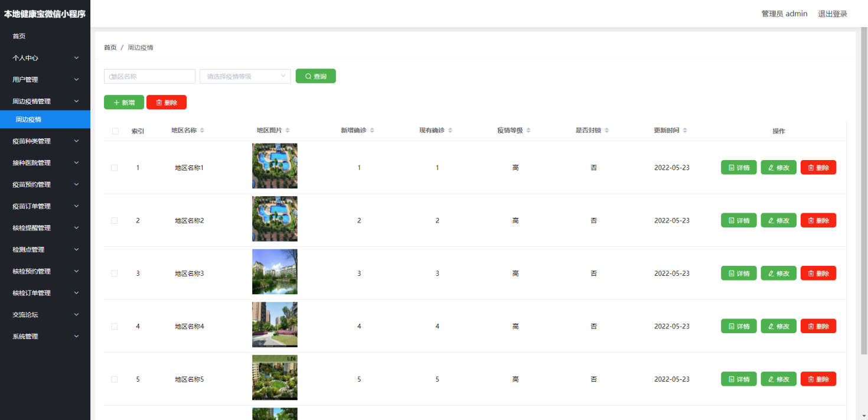Click 修改 for 地区名称3 row
868x420 pixels.
coord(778,274)
